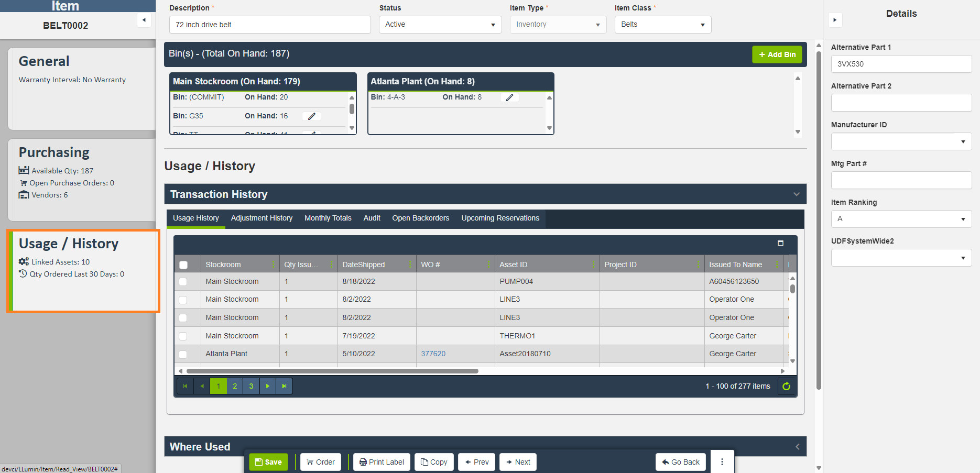Open the Status dropdown
The image size is (980, 473).
click(x=440, y=25)
